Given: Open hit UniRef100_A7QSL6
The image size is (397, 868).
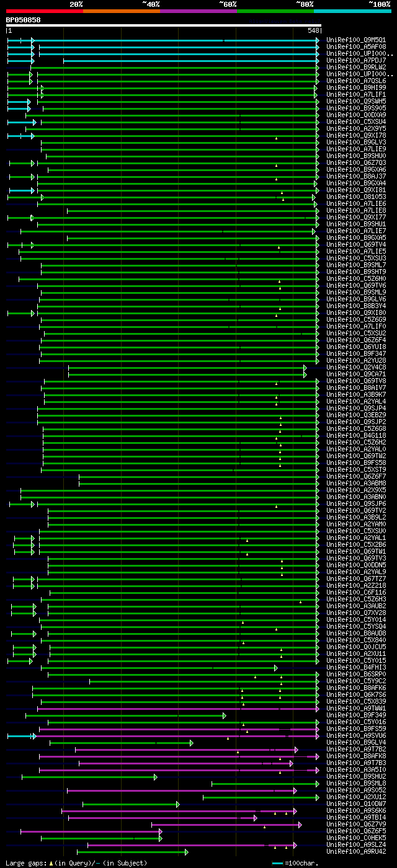Looking at the screenshot, I should [357, 81].
